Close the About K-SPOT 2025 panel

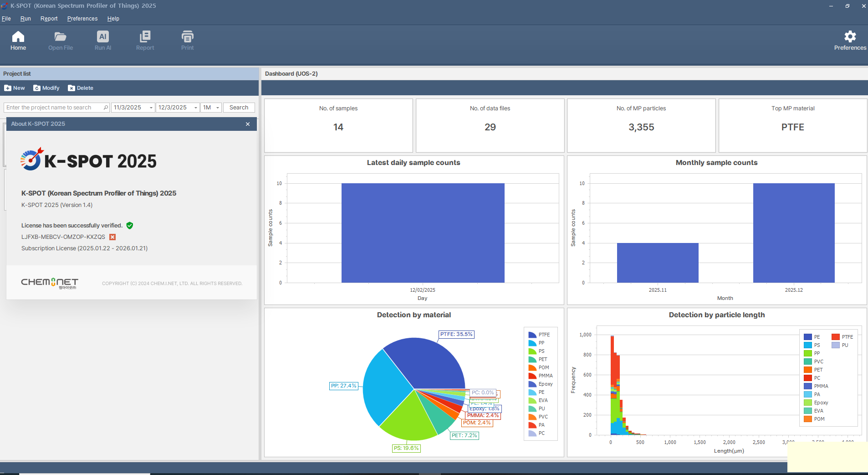click(x=248, y=124)
